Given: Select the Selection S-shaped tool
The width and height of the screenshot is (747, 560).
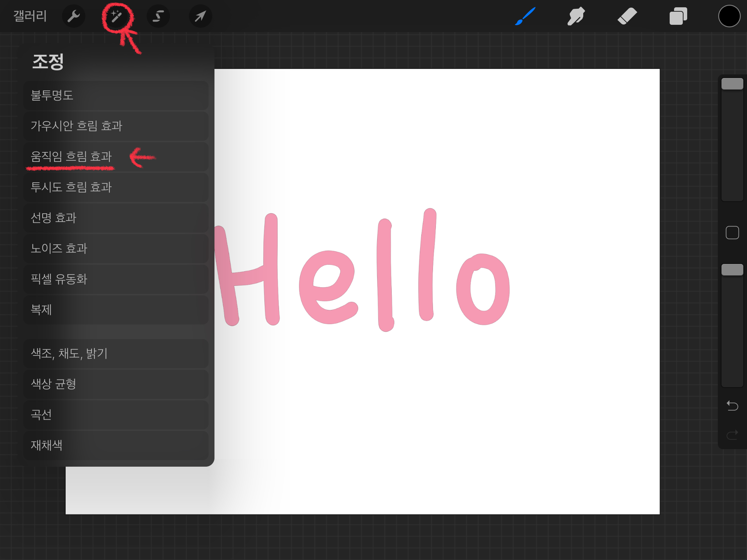Looking at the screenshot, I should click(x=158, y=16).
